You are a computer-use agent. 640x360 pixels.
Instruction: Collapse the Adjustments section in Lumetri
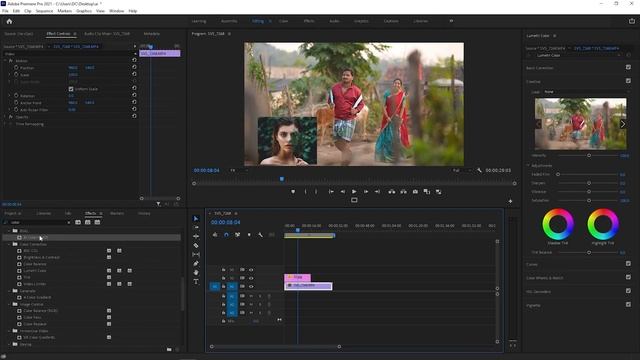click(528, 165)
